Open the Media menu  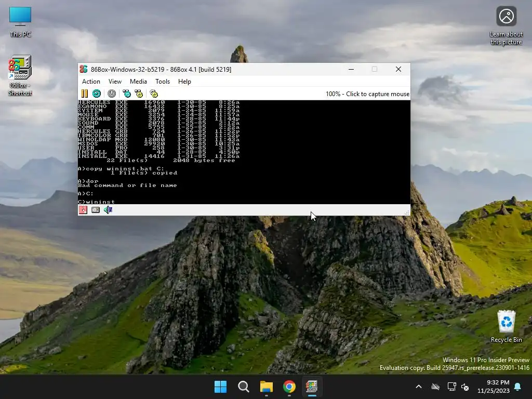tap(138, 82)
